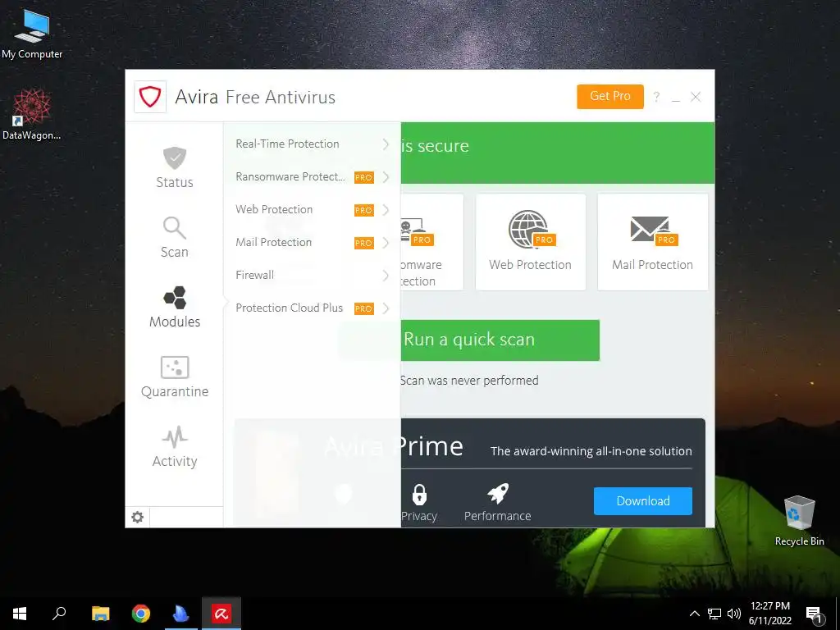Open Ransomware Protection module entry
This screenshot has height=630, width=840.
(x=312, y=177)
